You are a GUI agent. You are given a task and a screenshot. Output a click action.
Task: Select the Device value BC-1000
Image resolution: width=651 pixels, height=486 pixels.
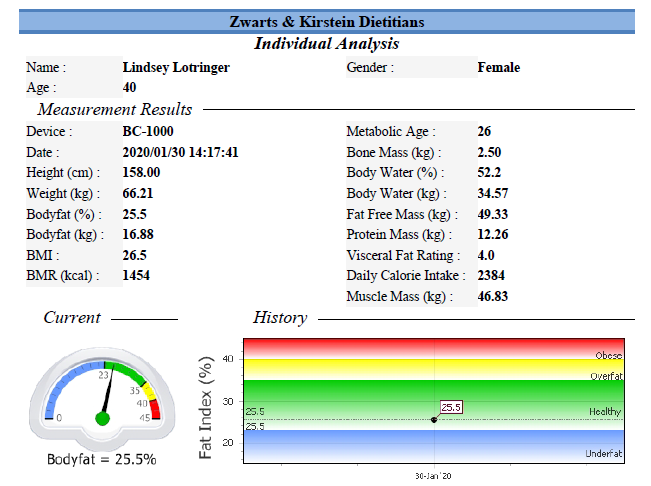coord(148,131)
